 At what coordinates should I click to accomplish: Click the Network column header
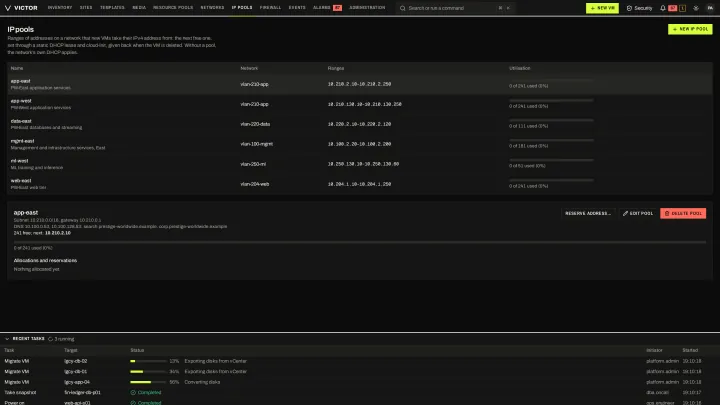click(x=249, y=68)
